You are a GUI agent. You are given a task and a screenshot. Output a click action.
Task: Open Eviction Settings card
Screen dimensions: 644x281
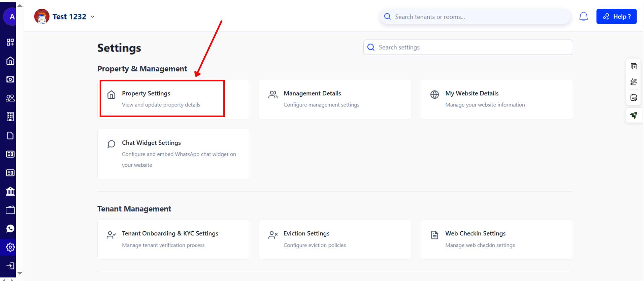pos(335,239)
